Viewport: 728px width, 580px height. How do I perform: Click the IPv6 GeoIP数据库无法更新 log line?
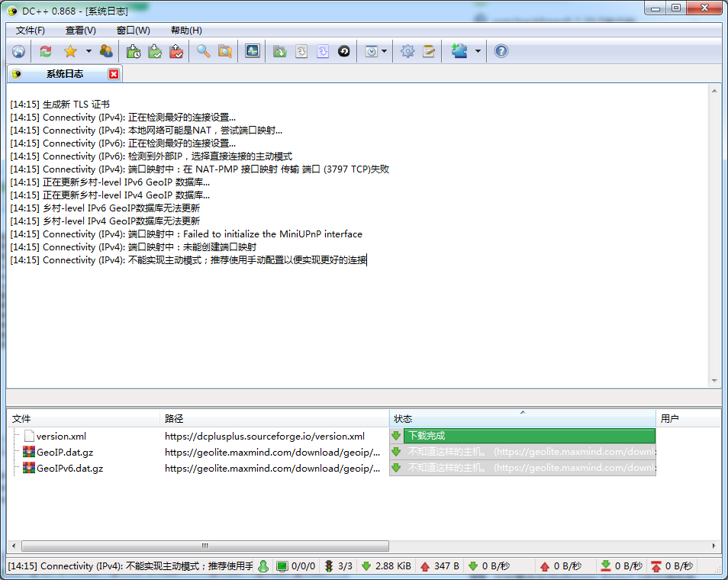coord(105,208)
